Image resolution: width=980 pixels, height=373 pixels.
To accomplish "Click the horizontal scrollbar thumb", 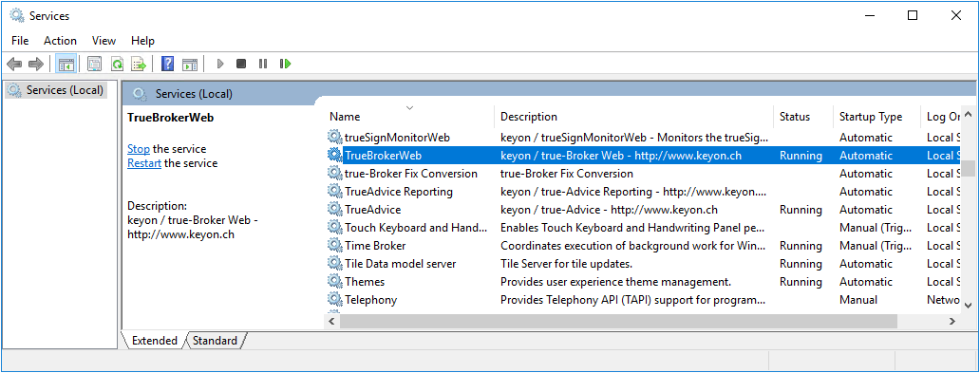I will click(618, 321).
